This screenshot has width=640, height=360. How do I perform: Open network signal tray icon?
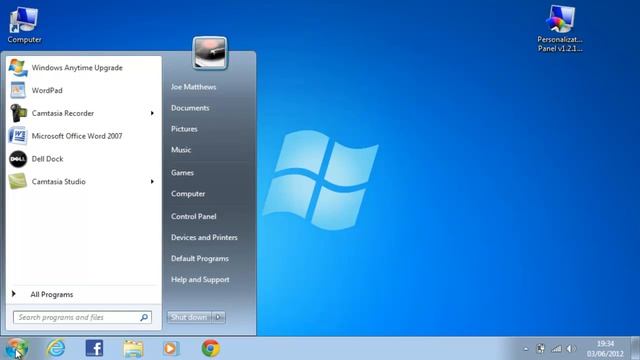point(556,349)
